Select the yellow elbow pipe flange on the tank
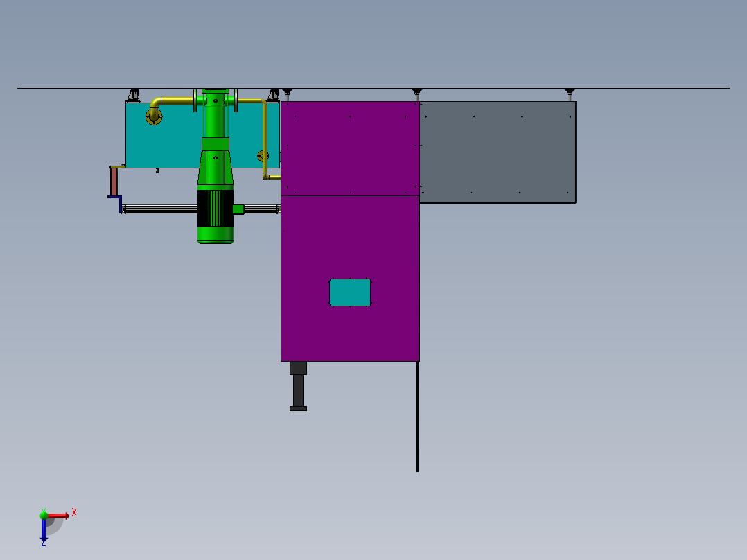 [154, 116]
